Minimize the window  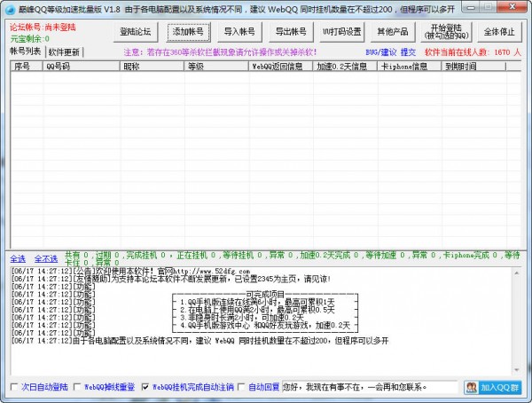471,7
